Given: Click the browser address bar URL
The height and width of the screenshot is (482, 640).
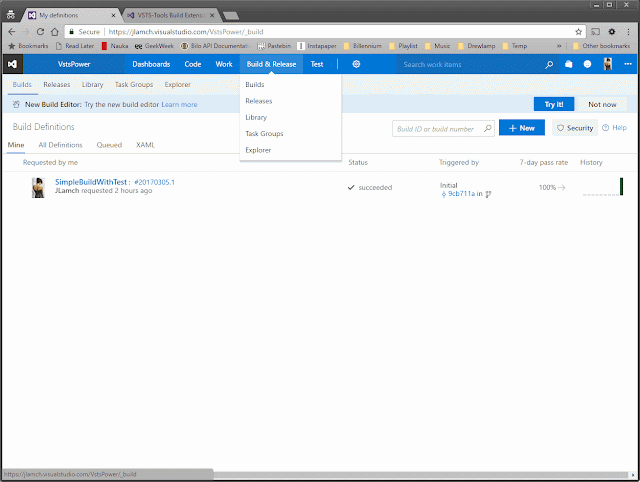Looking at the screenshot, I should (186, 32).
